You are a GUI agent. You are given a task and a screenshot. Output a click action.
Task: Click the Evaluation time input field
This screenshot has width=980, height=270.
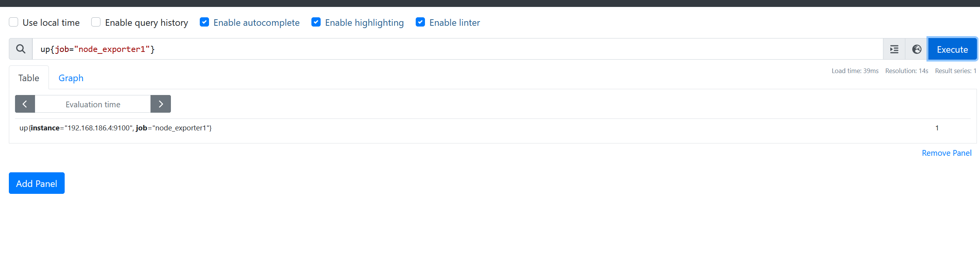tap(93, 104)
